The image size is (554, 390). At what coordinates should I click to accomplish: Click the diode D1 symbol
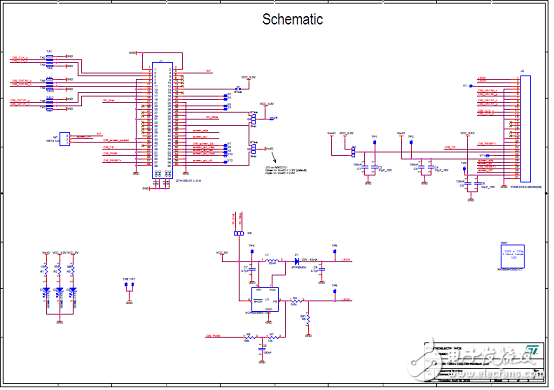[x=297, y=262]
